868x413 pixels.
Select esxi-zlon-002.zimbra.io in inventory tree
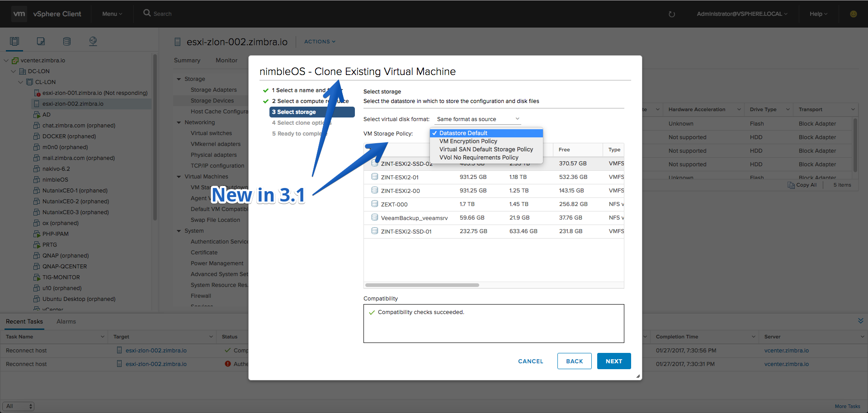coord(73,103)
